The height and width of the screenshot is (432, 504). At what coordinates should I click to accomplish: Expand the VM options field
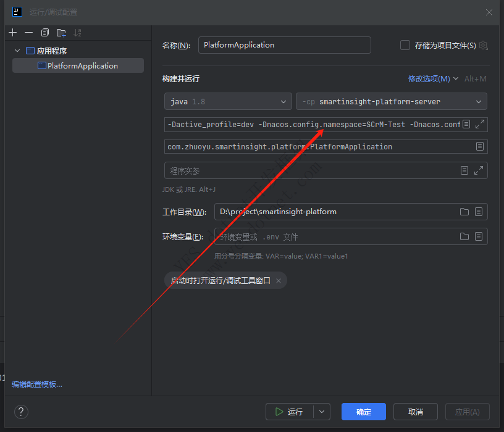[x=479, y=124]
